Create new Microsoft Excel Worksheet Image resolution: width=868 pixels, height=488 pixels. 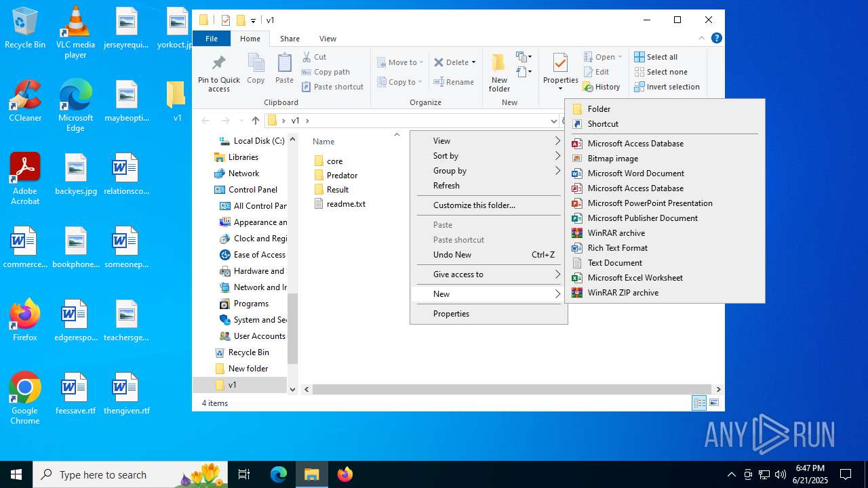[x=665, y=278]
